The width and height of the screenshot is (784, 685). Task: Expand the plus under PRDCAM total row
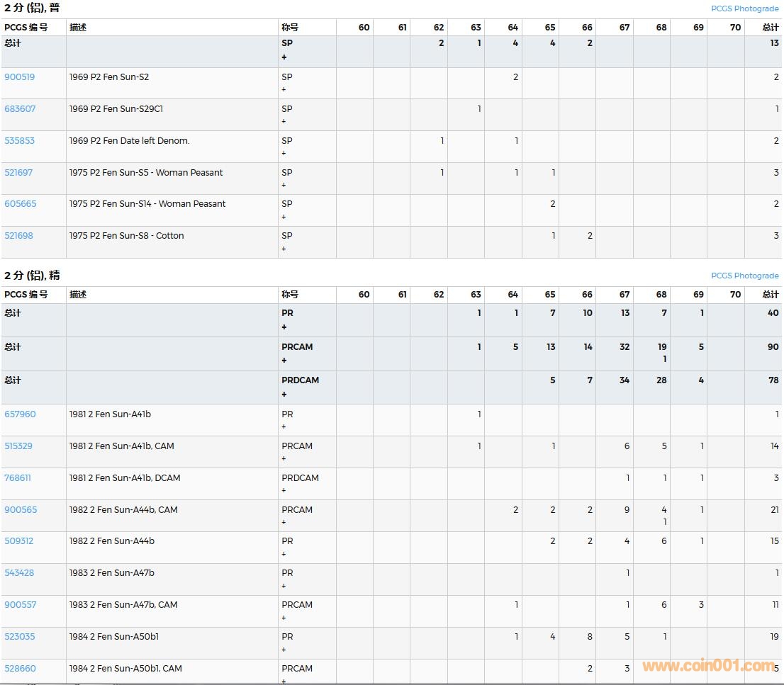click(x=284, y=395)
